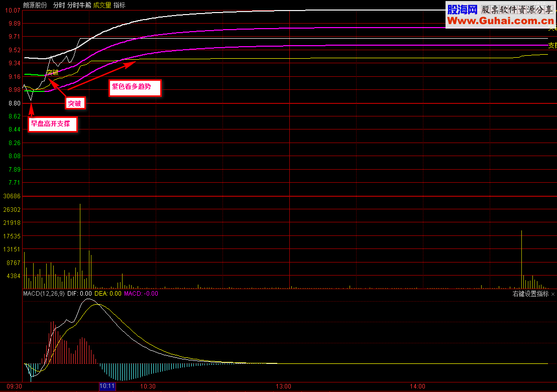Click the 9.89 price axis label
The image size is (557, 392).
tap(15, 24)
